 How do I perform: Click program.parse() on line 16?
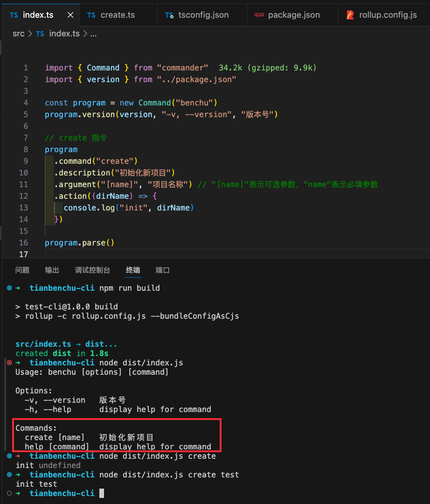pos(79,243)
